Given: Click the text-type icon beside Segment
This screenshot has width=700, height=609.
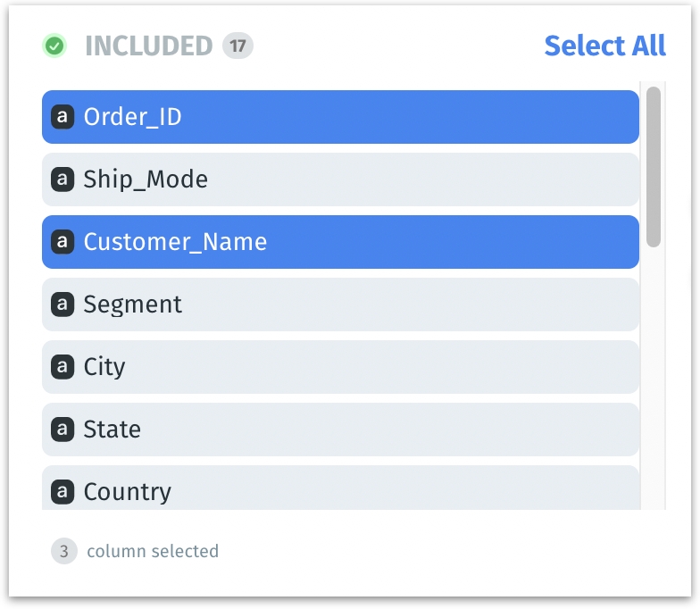Looking at the screenshot, I should (62, 304).
